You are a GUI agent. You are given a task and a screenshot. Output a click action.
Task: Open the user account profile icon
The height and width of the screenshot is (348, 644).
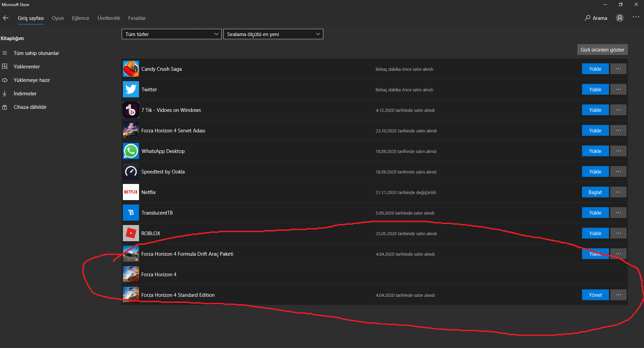(619, 18)
